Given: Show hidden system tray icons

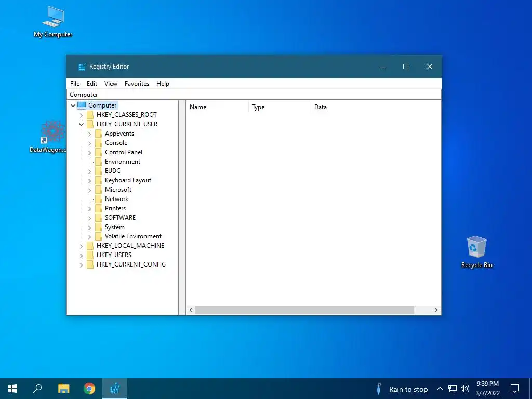Looking at the screenshot, I should click(x=440, y=389).
